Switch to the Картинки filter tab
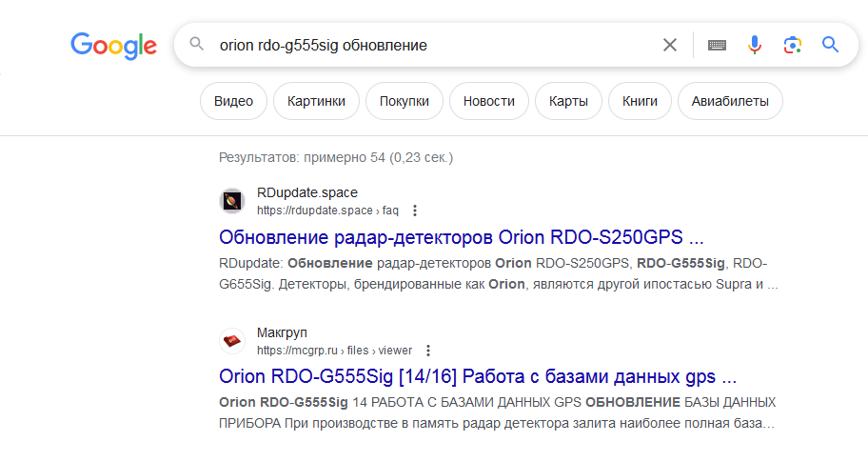 coord(316,101)
